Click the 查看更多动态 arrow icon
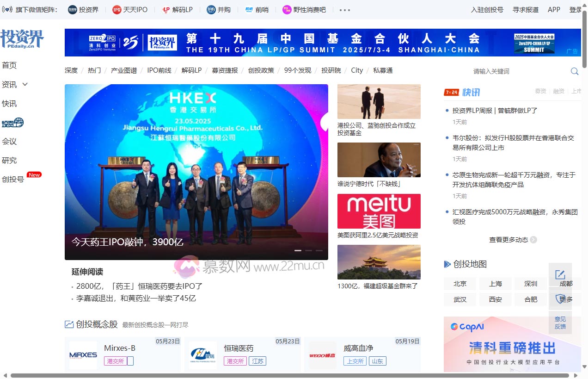 (533, 240)
